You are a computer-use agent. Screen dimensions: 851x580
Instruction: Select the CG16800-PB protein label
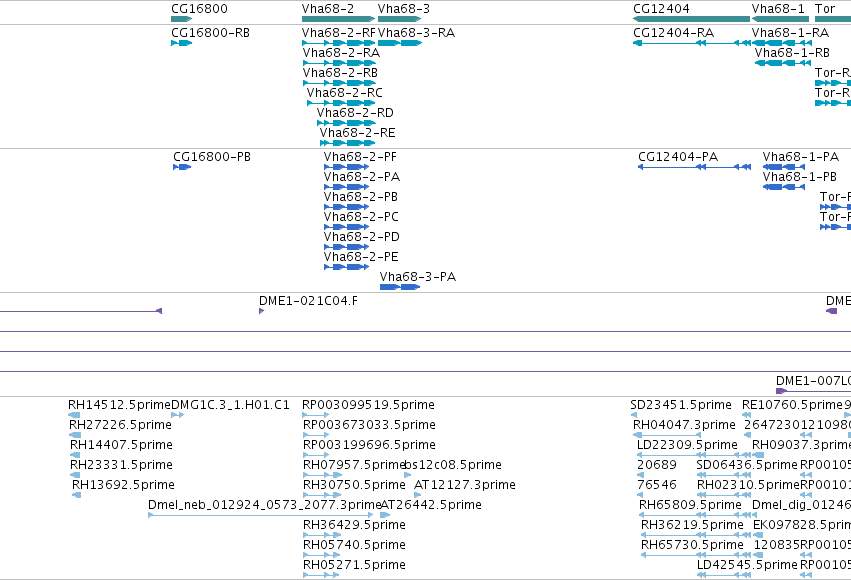pyautogui.click(x=212, y=157)
